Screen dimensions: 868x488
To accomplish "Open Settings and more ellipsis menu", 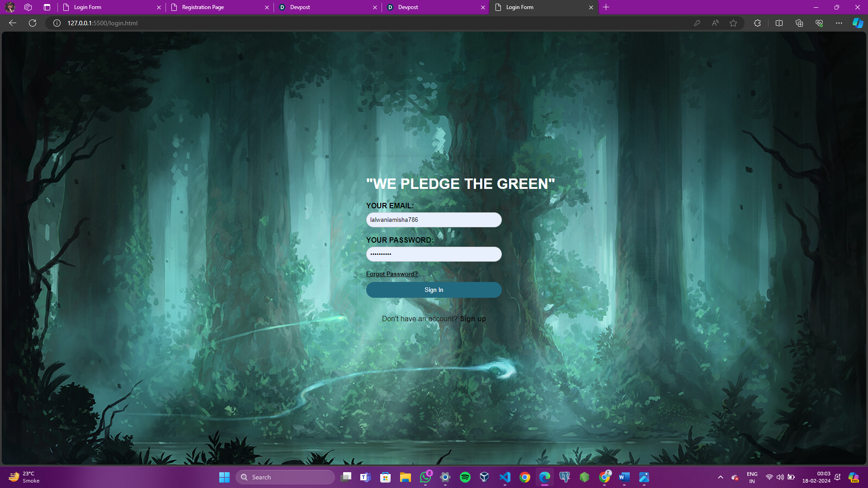I will point(839,23).
